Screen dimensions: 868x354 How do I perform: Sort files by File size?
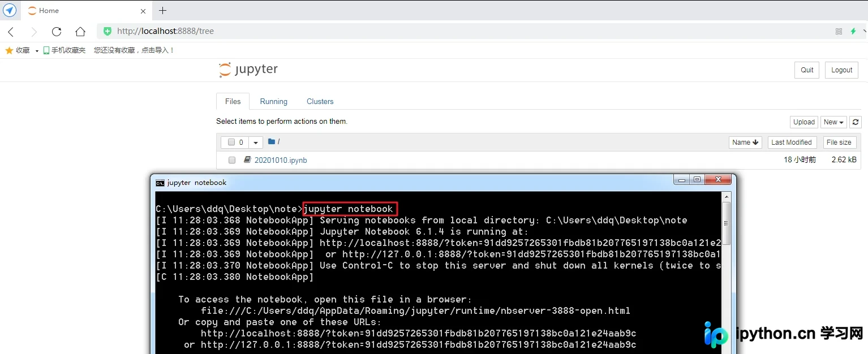[x=839, y=143]
